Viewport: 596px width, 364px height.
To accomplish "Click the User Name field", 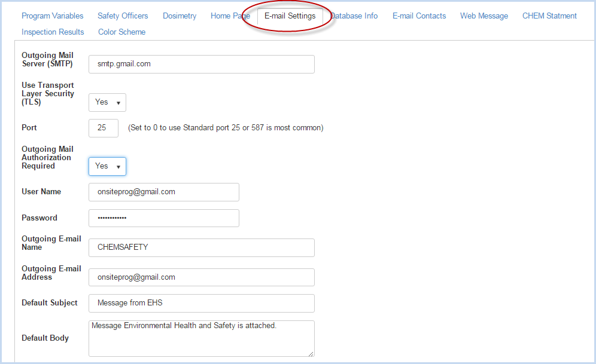I will click(x=164, y=192).
